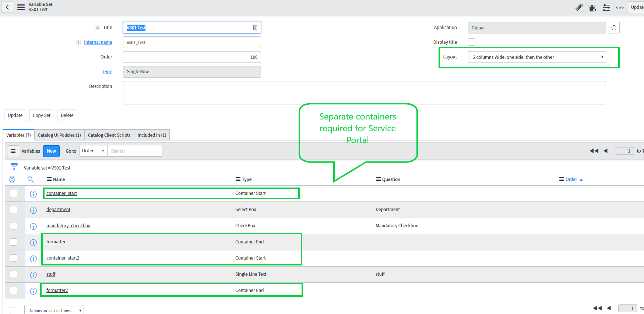Click the Copy Set button
644x314 pixels.
tap(42, 115)
